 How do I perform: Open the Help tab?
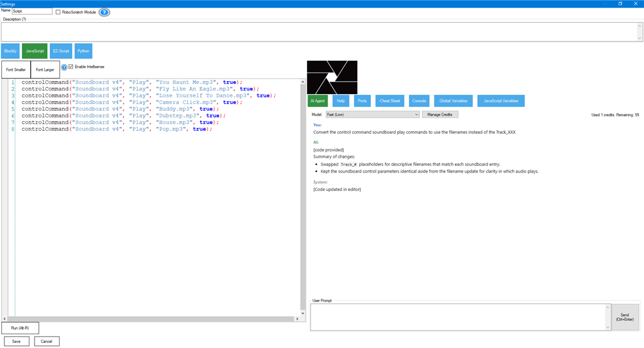pyautogui.click(x=340, y=101)
